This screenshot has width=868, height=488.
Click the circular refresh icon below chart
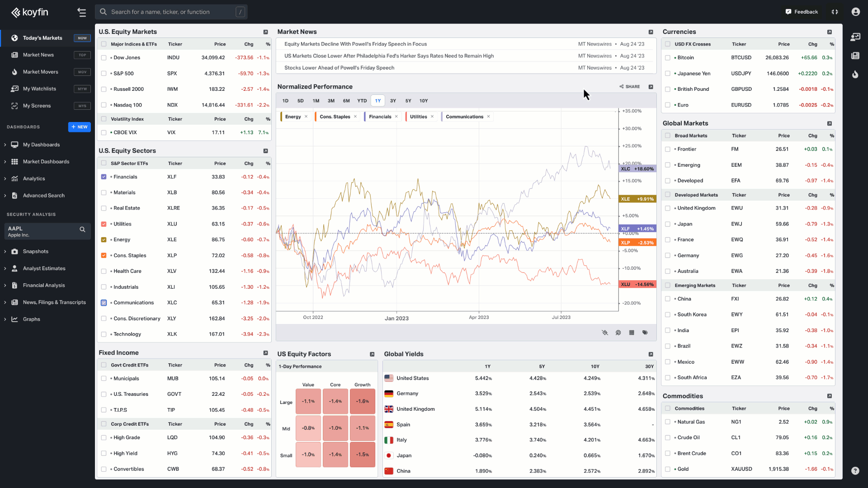click(x=618, y=333)
